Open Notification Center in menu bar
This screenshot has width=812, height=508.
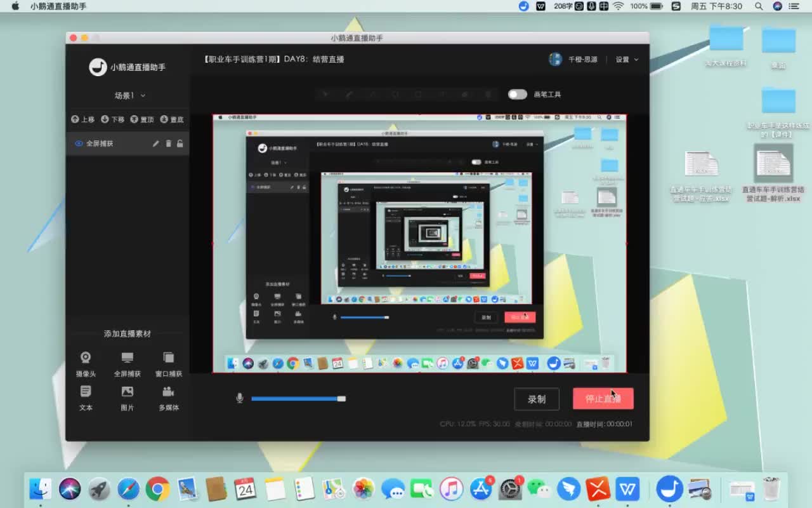pos(794,6)
